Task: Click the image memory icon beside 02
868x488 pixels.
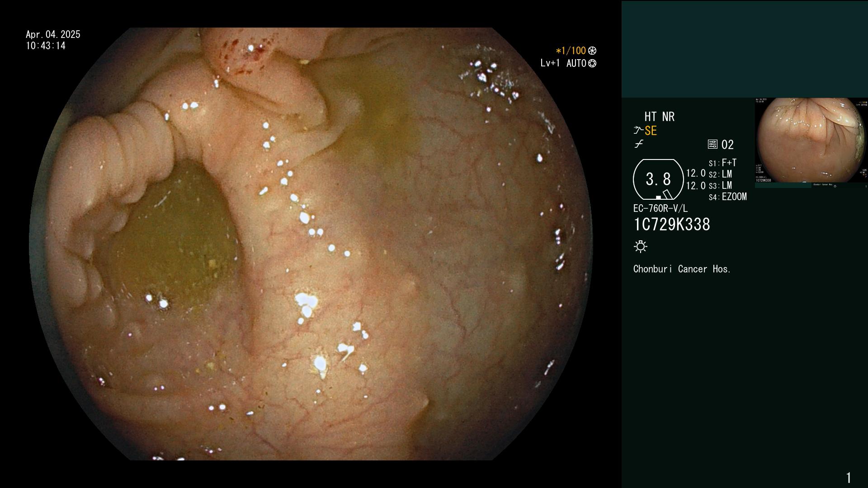Action: coord(712,145)
